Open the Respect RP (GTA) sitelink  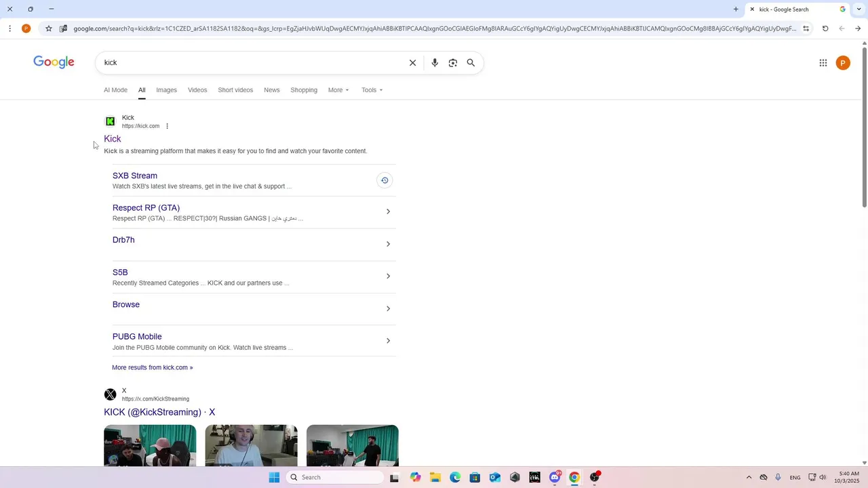click(x=146, y=208)
